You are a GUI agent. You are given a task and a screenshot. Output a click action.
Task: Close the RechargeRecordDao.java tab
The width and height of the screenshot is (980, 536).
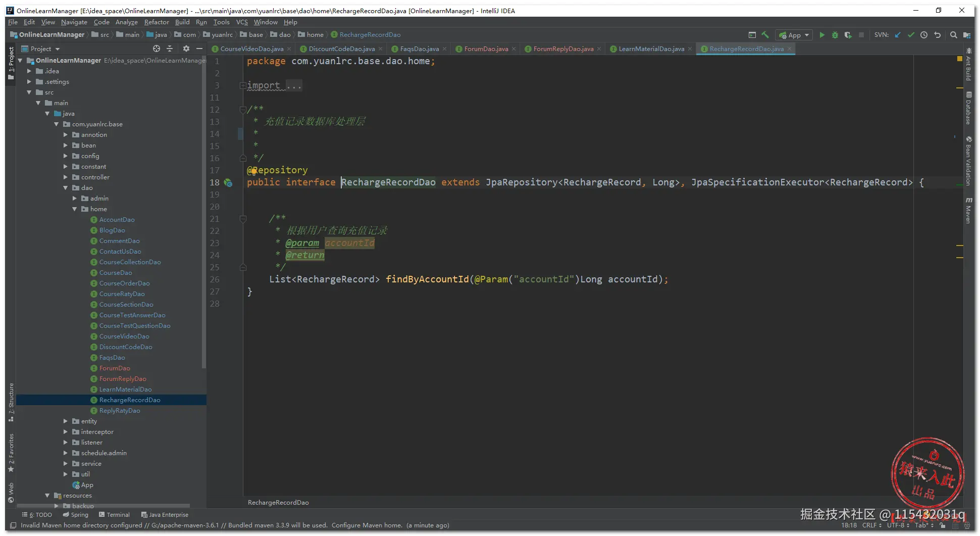[789, 49]
